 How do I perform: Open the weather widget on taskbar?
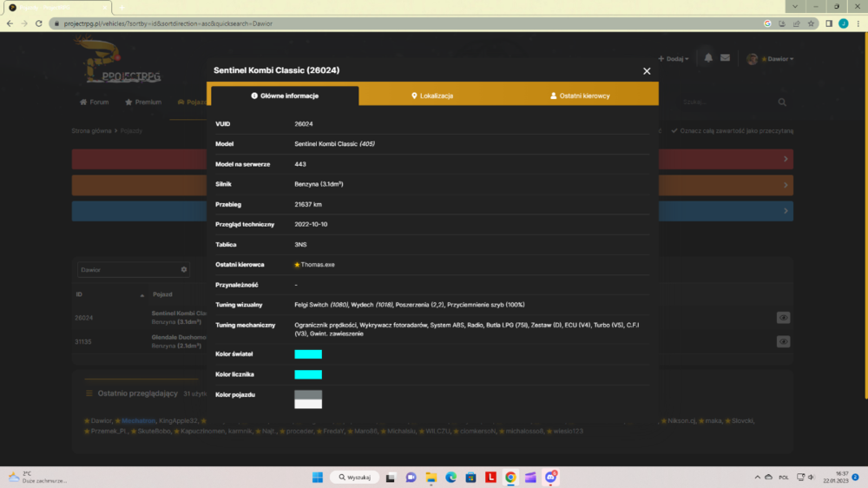coord(37,478)
